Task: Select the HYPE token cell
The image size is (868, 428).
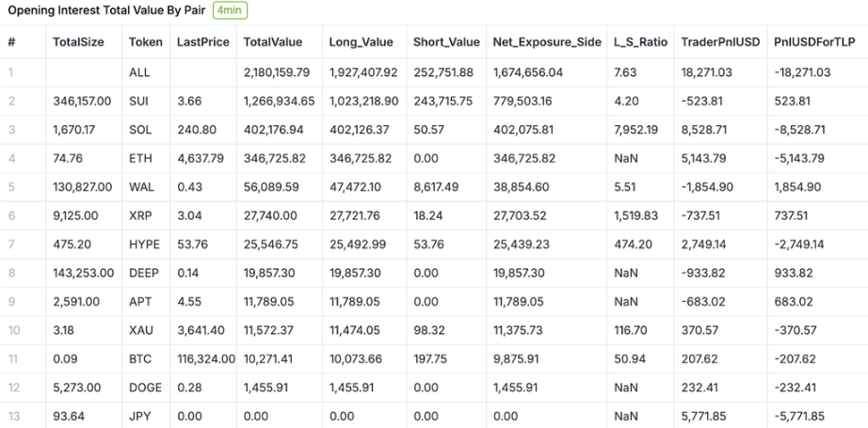Action: click(144, 244)
